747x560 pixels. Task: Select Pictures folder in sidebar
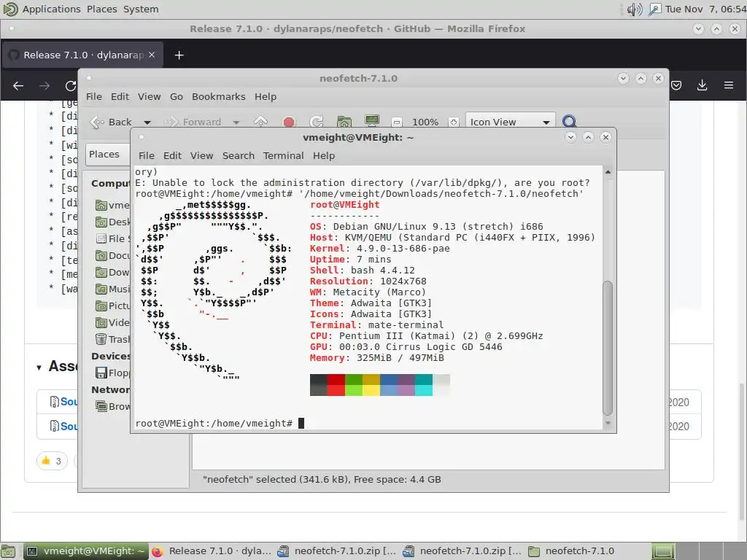[x=113, y=306]
